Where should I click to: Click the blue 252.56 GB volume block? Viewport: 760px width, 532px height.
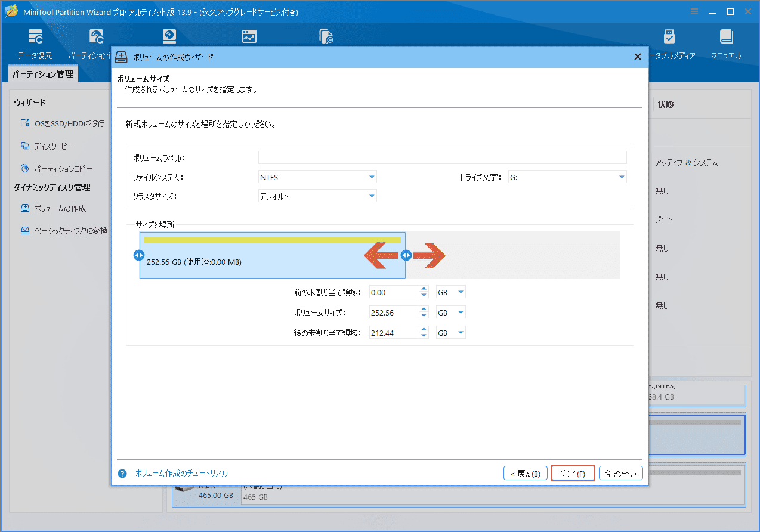[x=272, y=255]
